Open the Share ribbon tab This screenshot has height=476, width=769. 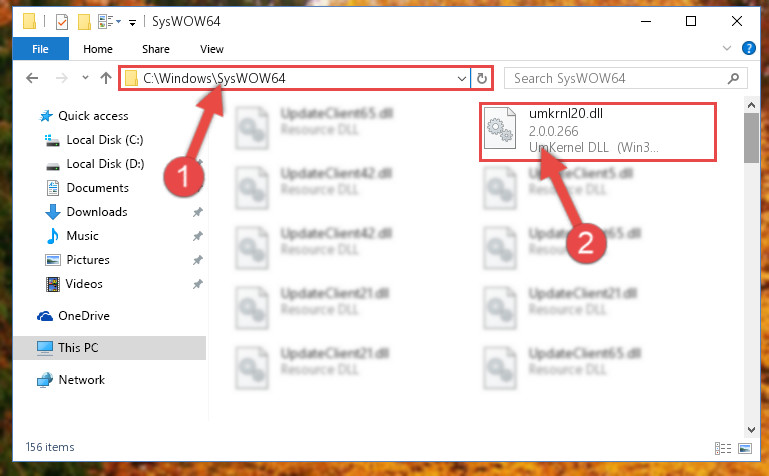(x=156, y=49)
